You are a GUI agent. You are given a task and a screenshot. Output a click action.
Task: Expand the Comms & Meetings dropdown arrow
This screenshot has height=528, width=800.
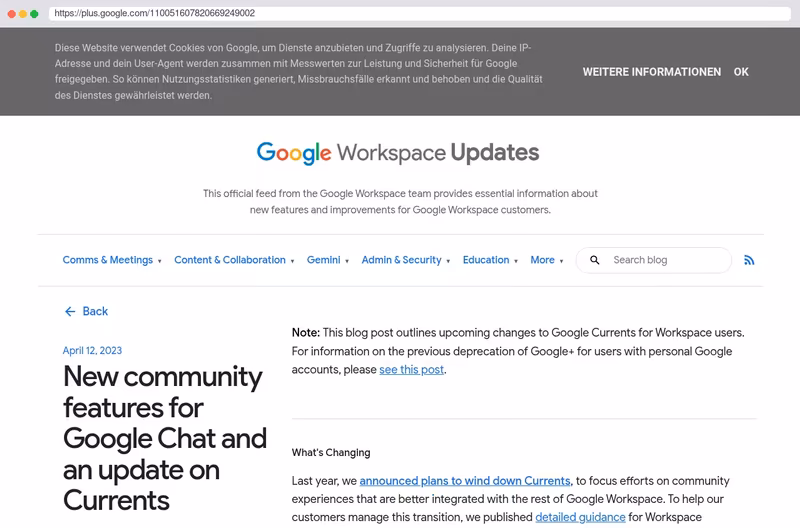click(160, 261)
